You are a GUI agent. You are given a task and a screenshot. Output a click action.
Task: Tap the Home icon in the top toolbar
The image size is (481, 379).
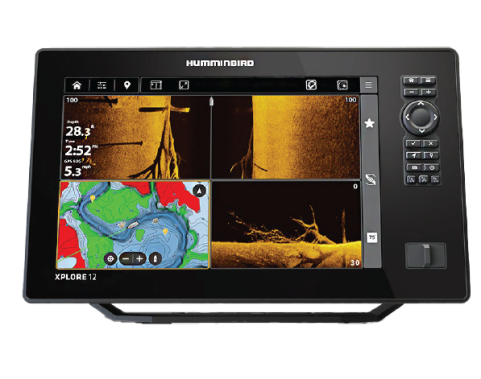(77, 85)
